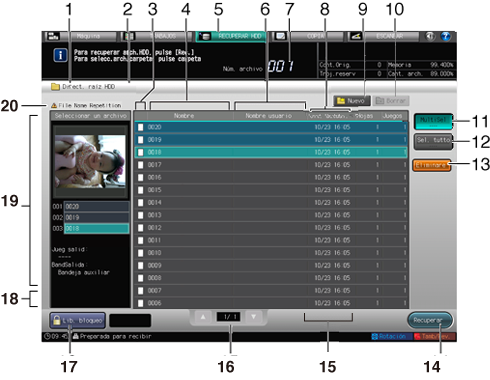Click the clock icon in the status bar
The width and height of the screenshot is (490, 380).
tap(47, 336)
